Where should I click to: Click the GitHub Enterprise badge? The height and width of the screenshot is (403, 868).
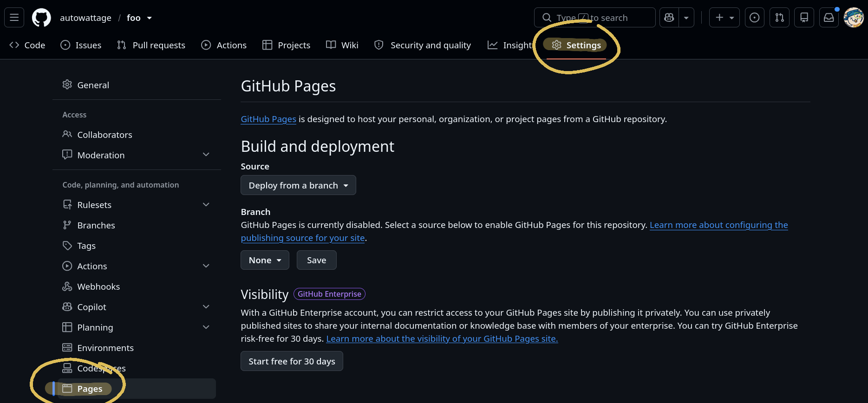[x=329, y=294]
